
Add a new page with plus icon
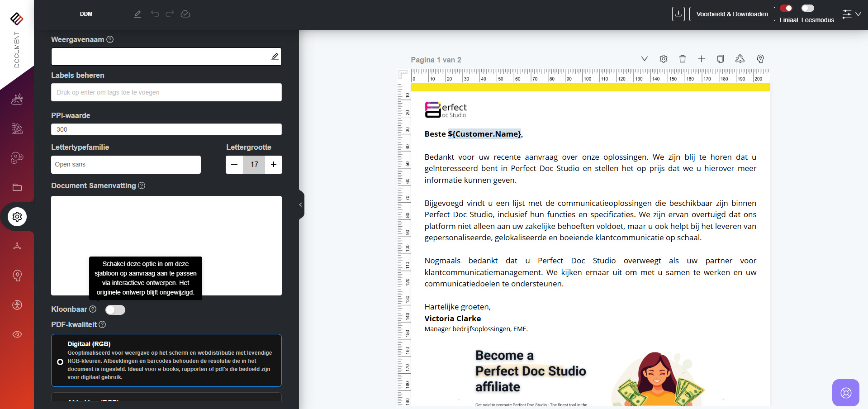pos(701,59)
